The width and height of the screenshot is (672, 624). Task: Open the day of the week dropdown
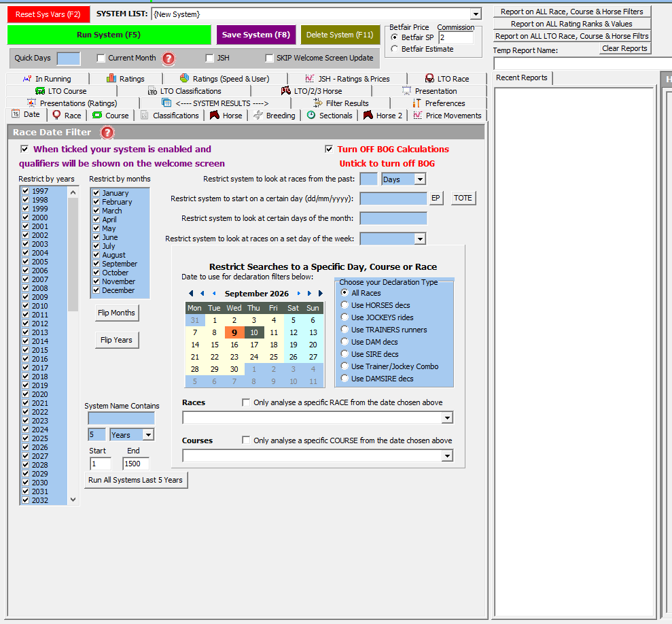pos(420,239)
